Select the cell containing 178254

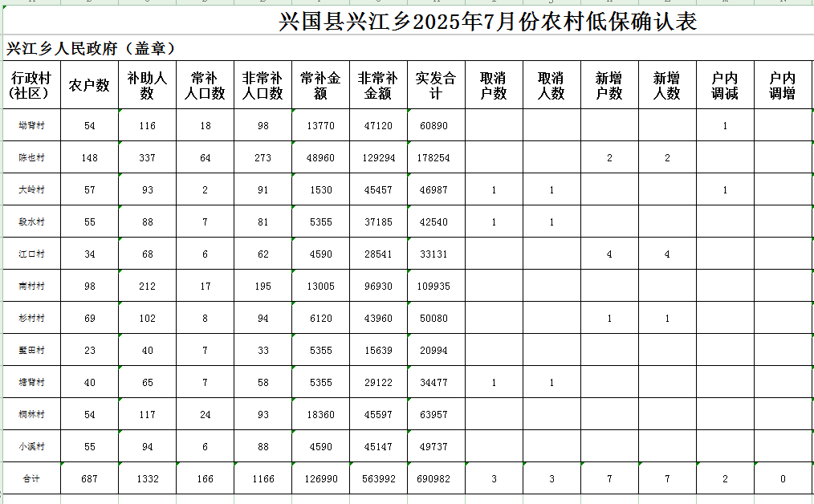tap(434, 158)
